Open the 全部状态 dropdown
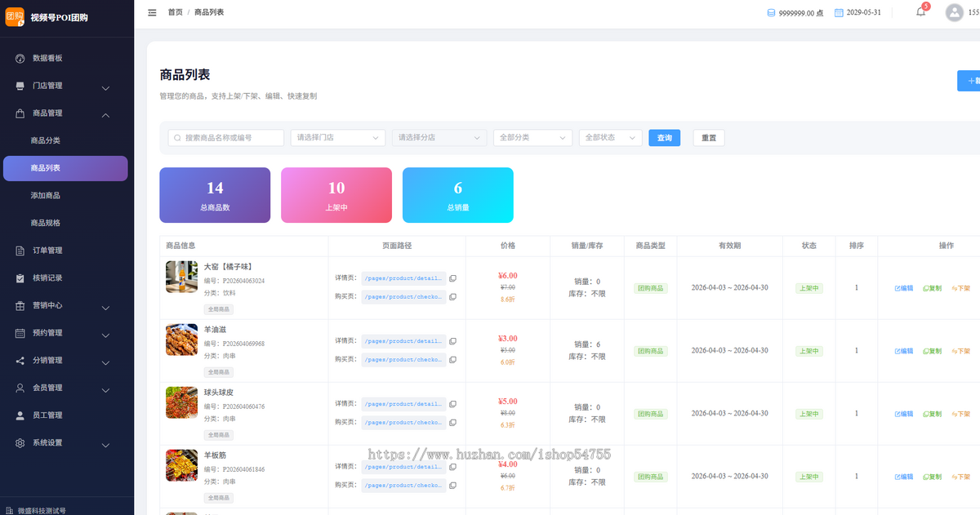 [610, 138]
